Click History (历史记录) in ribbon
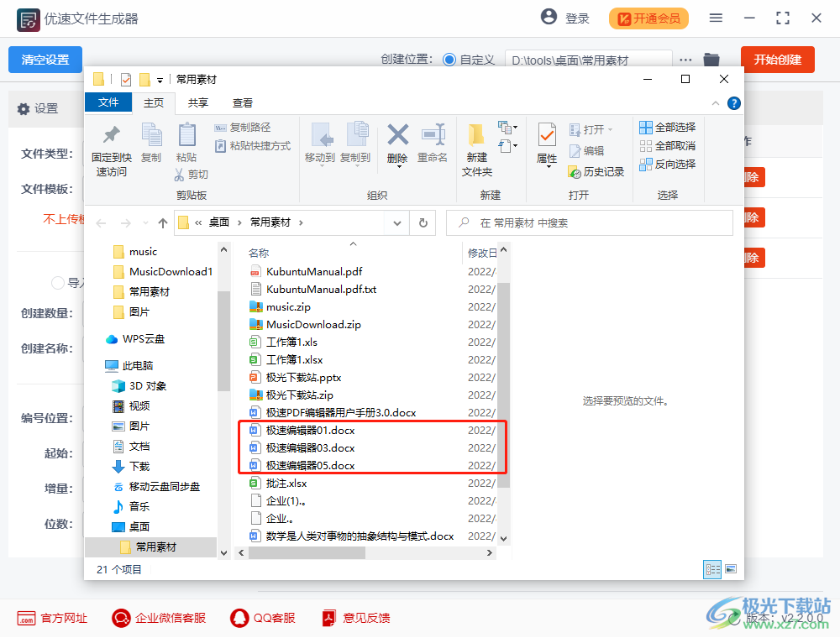This screenshot has height=638, width=840. [596, 172]
